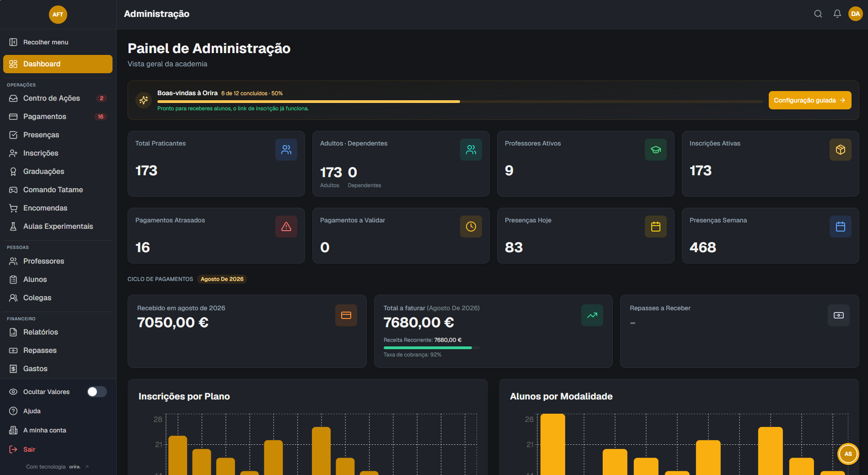Image resolution: width=868 pixels, height=475 pixels.
Task: Open Repasses page
Action: click(x=58, y=351)
